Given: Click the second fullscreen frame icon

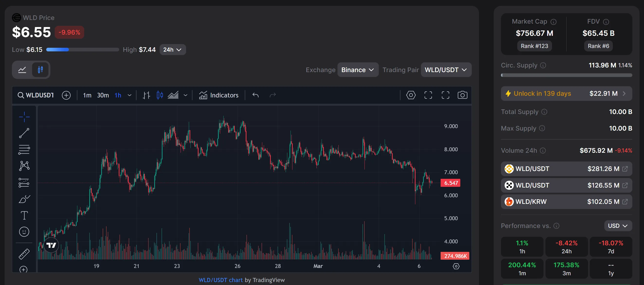Looking at the screenshot, I should pos(445,95).
